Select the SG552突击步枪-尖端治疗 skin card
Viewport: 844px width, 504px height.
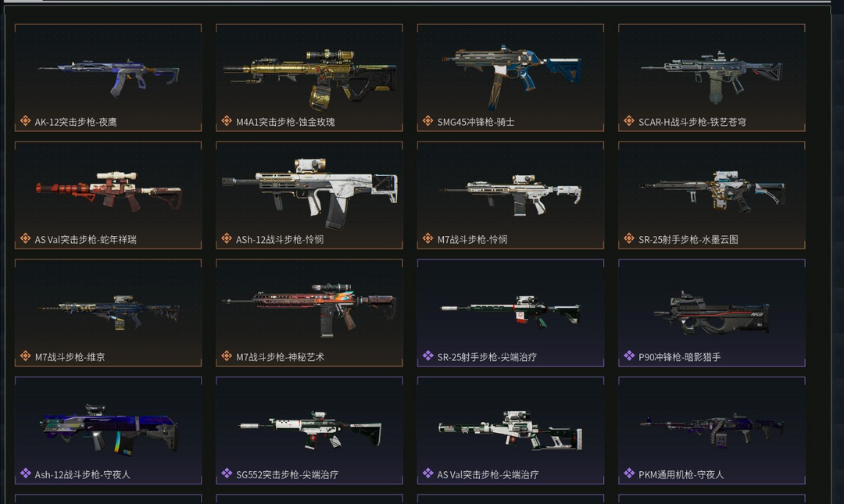coord(309,431)
